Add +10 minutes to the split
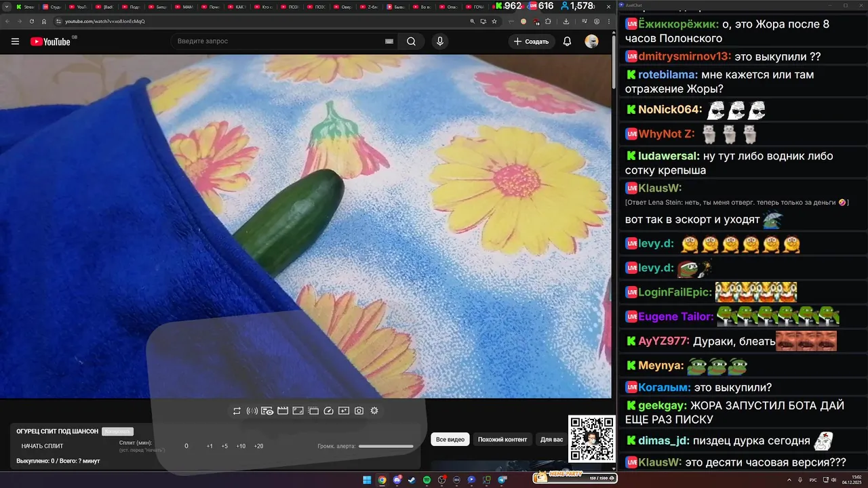 coord(241,446)
